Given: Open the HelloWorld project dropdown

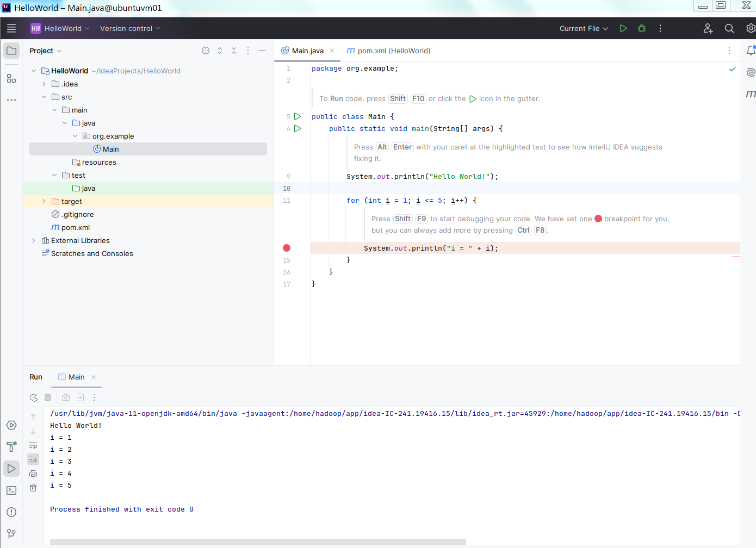Looking at the screenshot, I should pos(60,28).
